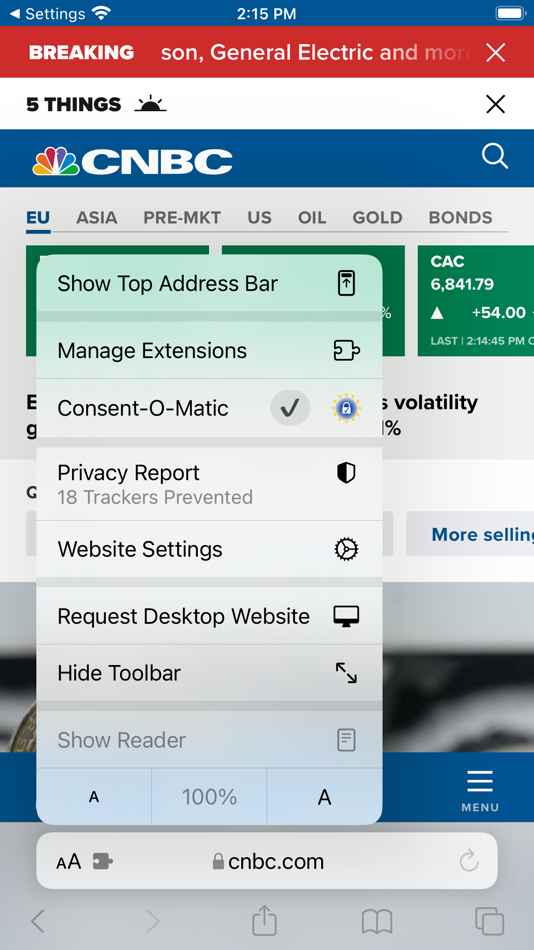Open the BREAKING headline ticker
The image size is (534, 950).
point(316,52)
